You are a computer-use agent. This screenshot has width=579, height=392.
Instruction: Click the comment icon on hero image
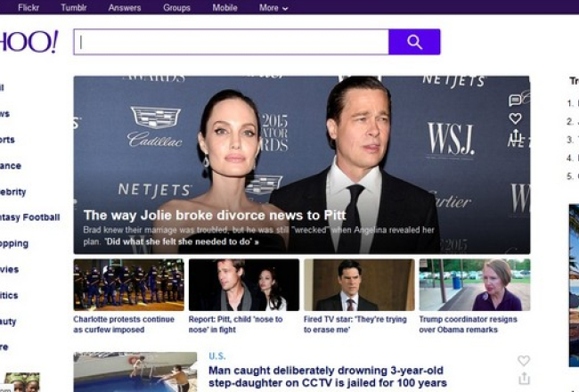(x=515, y=100)
